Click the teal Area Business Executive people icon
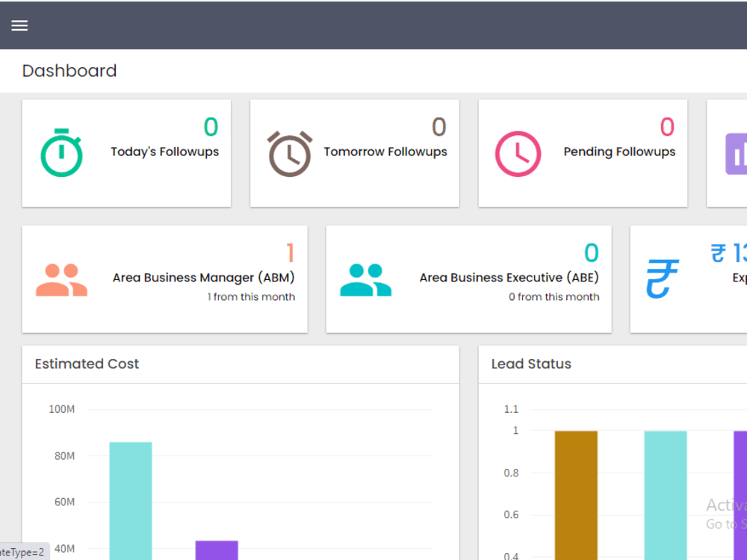 pos(365,279)
